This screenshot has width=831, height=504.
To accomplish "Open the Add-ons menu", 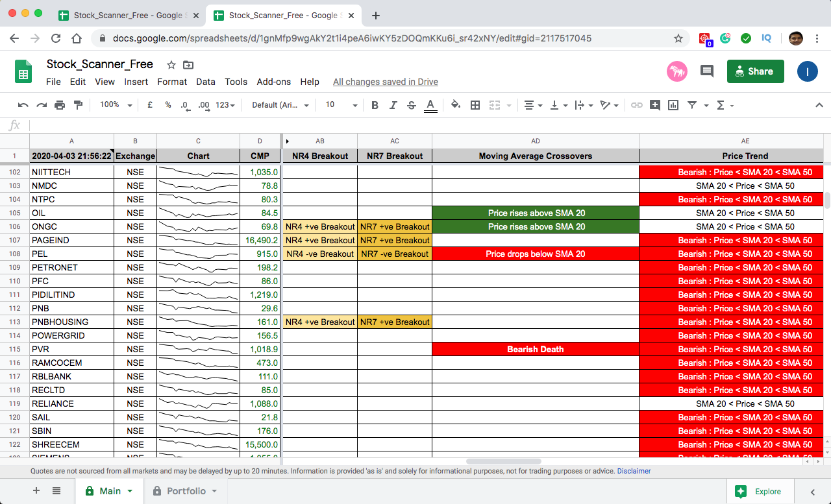I will point(273,82).
